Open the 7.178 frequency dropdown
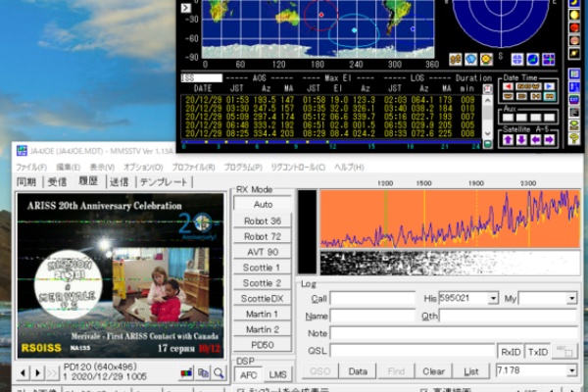 pos(571,370)
